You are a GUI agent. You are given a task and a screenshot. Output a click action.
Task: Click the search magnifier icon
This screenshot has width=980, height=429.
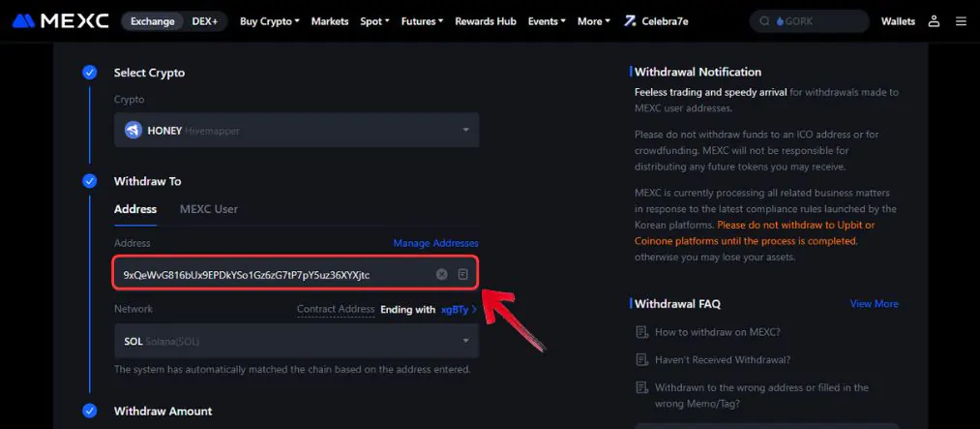(x=764, y=21)
